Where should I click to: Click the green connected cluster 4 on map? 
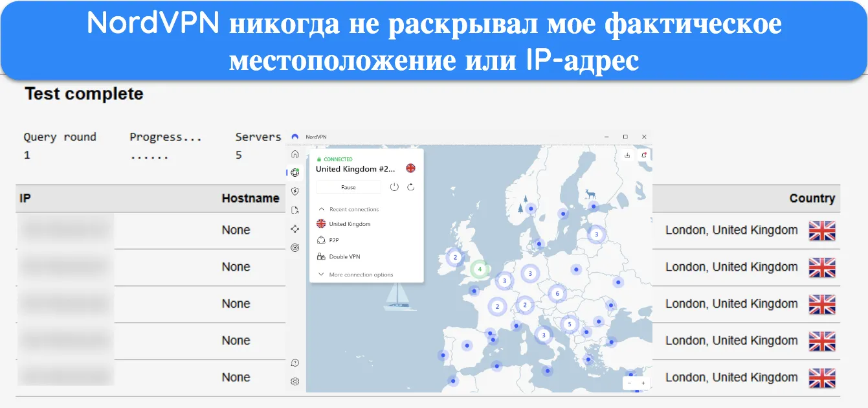(480, 269)
